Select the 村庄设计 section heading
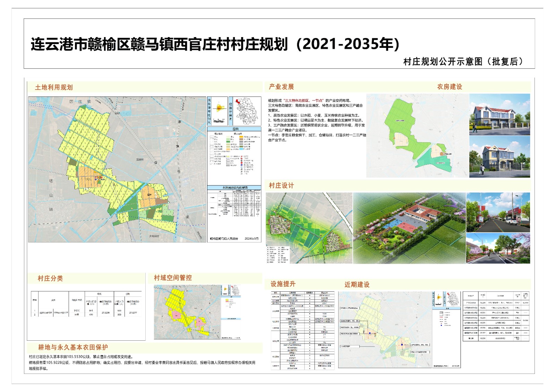The width and height of the screenshot is (555, 392). 281,185
